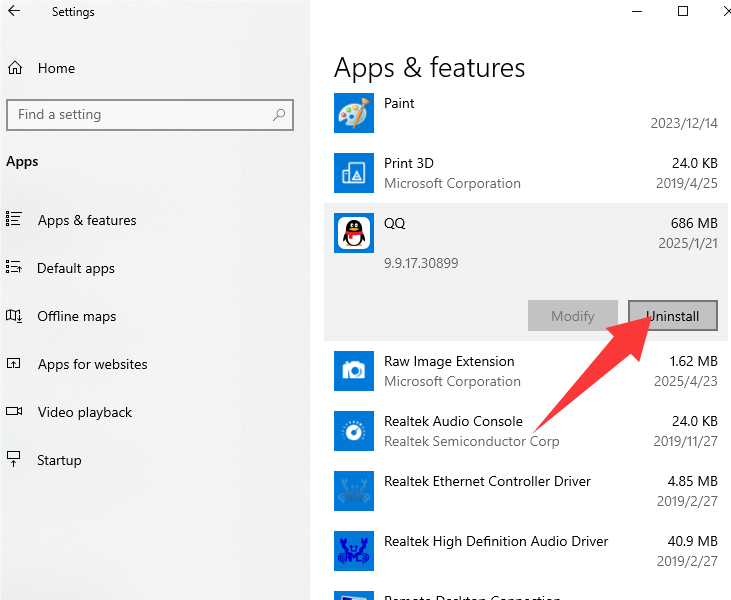Select the Print 3D app icon
Screen dimensions: 731x600
(353, 173)
